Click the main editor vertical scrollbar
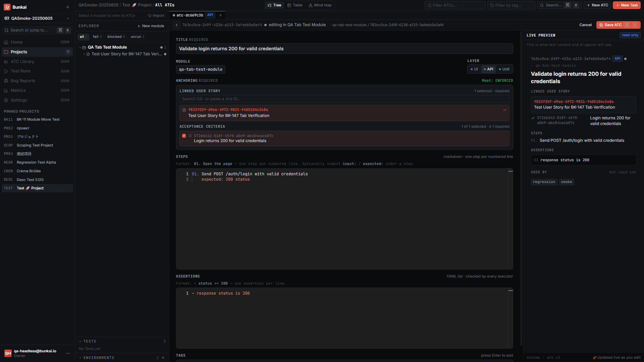The image size is (644, 362). coord(521,189)
